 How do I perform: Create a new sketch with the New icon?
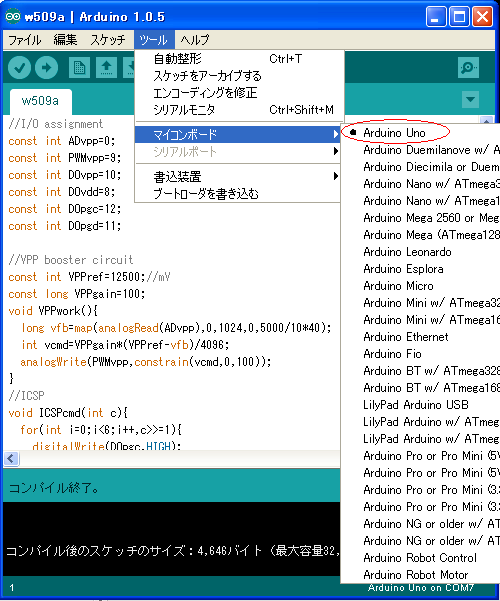[79, 68]
